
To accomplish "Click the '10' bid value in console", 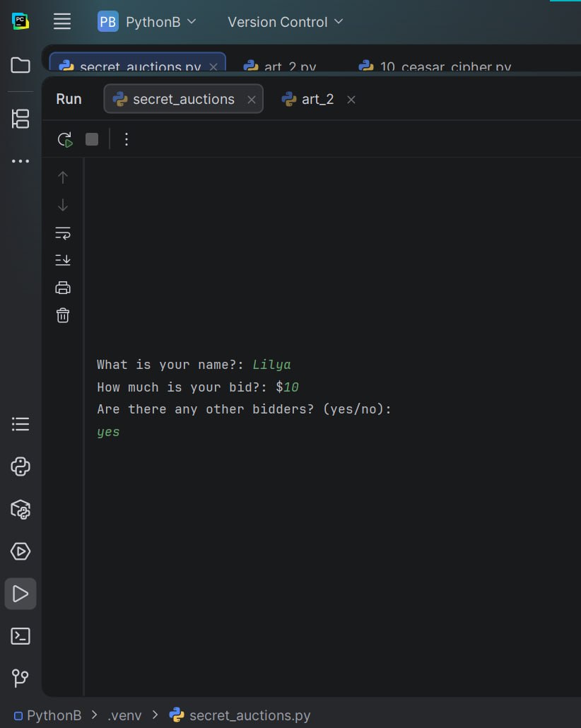I will 291,387.
